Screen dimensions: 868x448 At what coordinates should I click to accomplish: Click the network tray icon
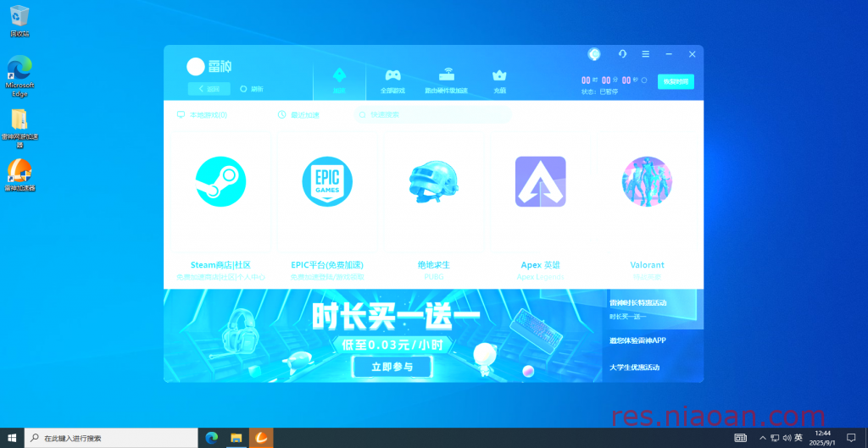[775, 438]
